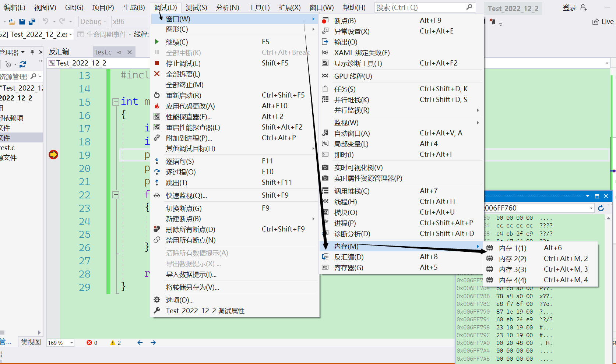This screenshot has height=364, width=616.
Task: Click the navigate backward arrow button
Action: click(x=140, y=343)
